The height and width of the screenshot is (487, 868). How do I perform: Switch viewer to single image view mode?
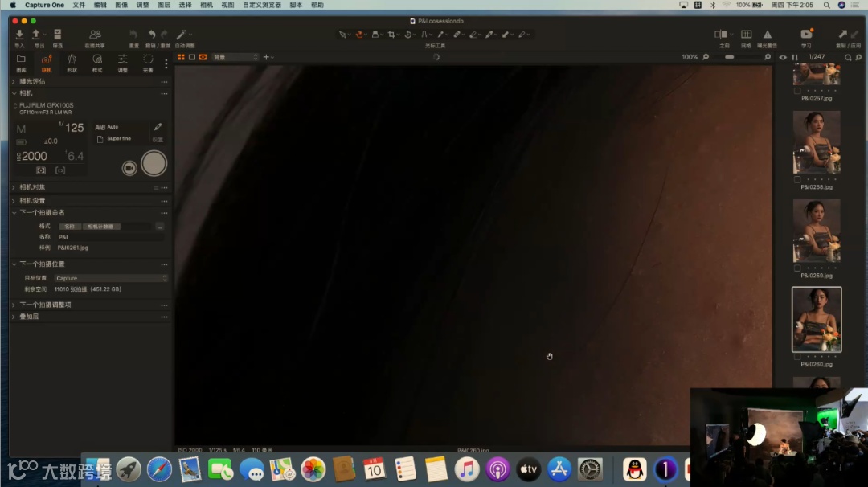coord(192,57)
